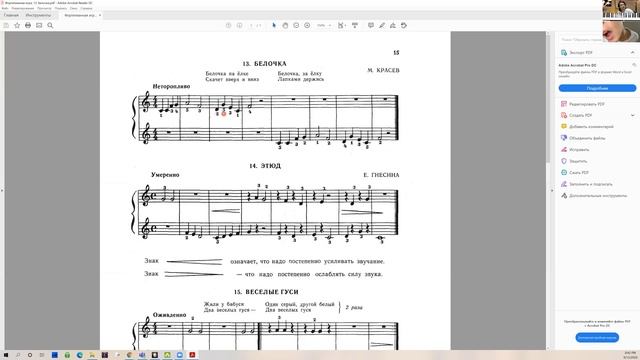Click the email envelope icon in toolbar
Image resolution: width=640 pixels, height=360 pixels.
point(39,25)
